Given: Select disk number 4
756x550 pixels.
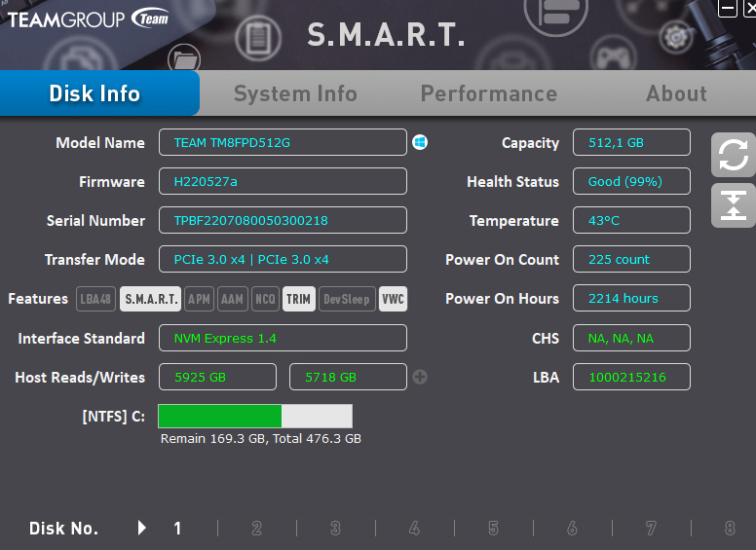Looking at the screenshot, I should point(414,529).
